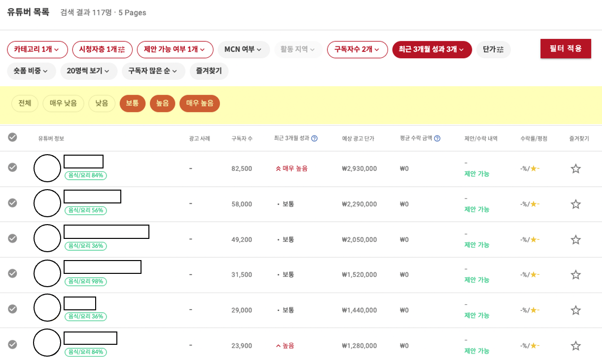Click the question mark beside 최근 3개월 성과

tap(314, 138)
